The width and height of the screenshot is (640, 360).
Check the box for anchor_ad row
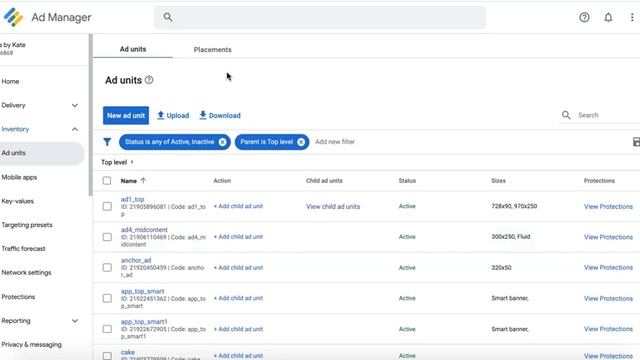(107, 267)
